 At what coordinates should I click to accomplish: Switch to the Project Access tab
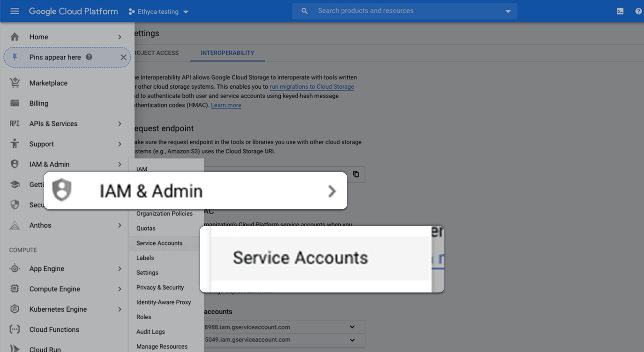pos(157,53)
